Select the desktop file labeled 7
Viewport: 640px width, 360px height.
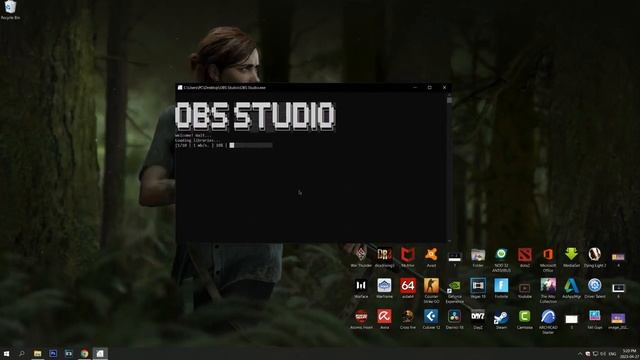pos(455,259)
